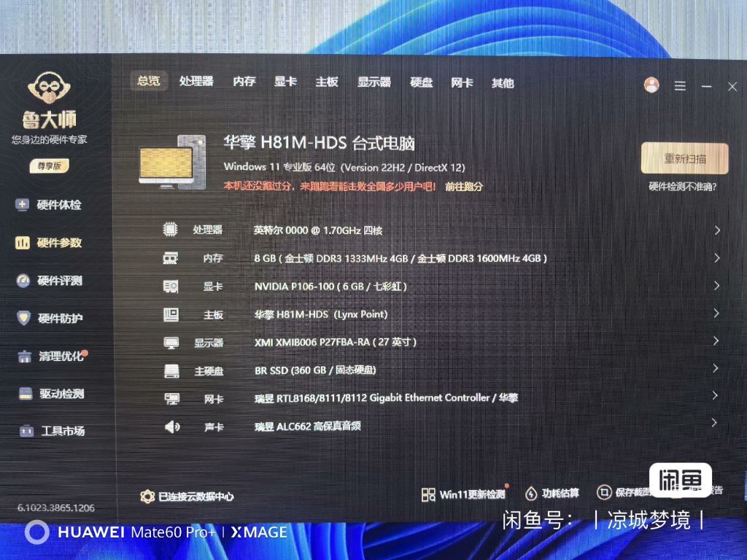Switch to the 总览 tab
The image size is (747, 560).
point(149,81)
